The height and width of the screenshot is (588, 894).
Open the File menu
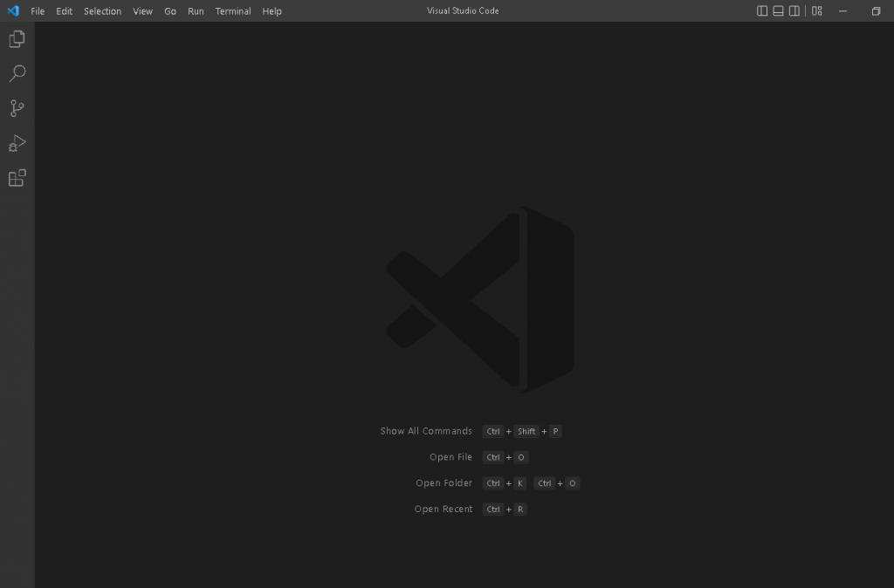(38, 10)
